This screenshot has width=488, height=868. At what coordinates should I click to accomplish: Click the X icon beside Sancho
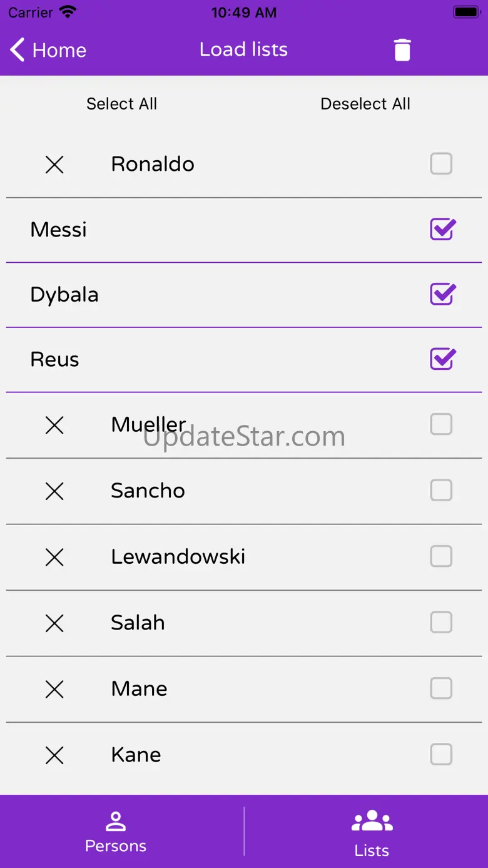coord(55,491)
